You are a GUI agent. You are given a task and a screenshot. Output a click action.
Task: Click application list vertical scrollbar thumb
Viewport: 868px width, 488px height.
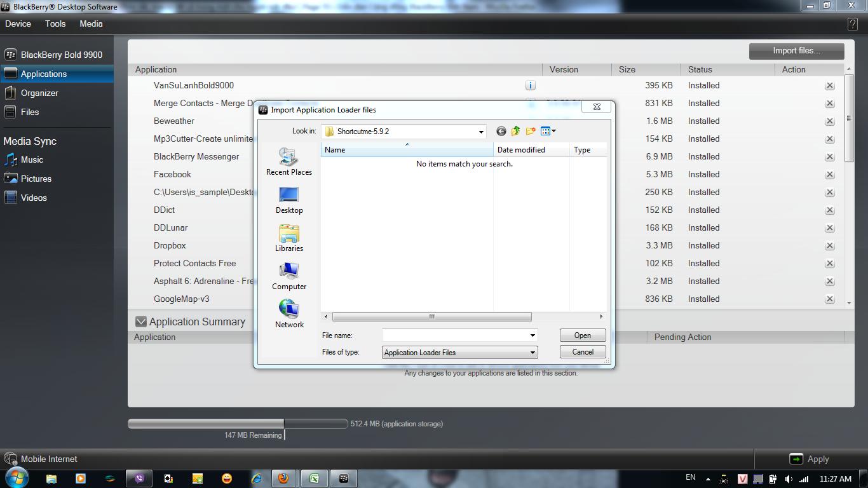pos(849,118)
